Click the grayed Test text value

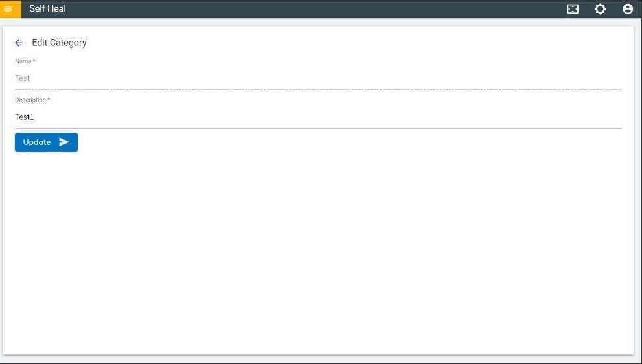tap(23, 78)
